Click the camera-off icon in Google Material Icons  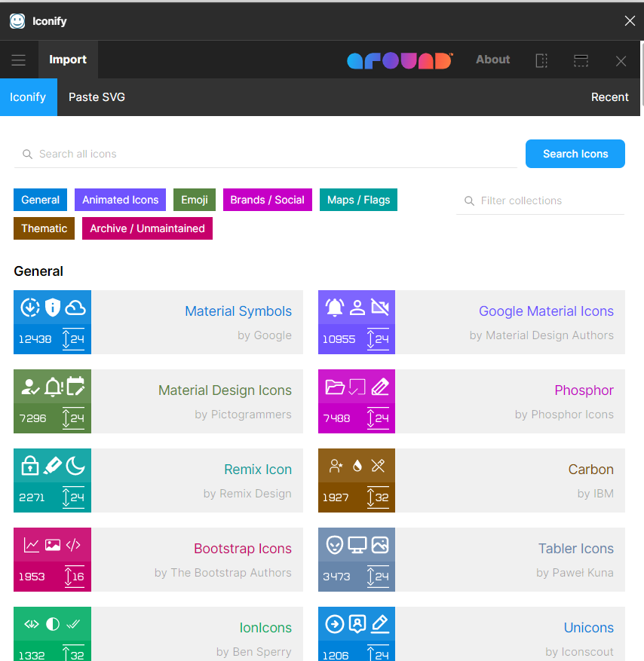tap(380, 308)
